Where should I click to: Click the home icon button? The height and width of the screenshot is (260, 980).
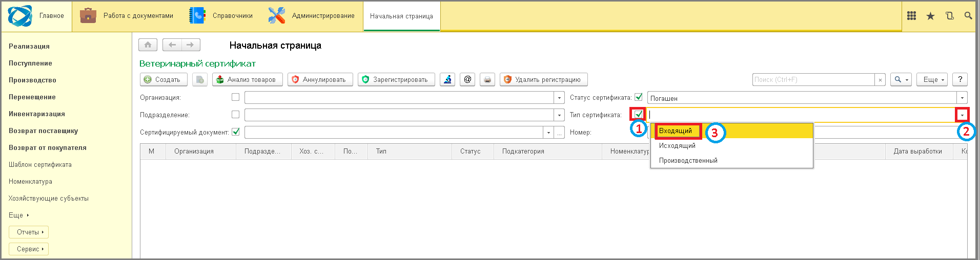(x=148, y=45)
